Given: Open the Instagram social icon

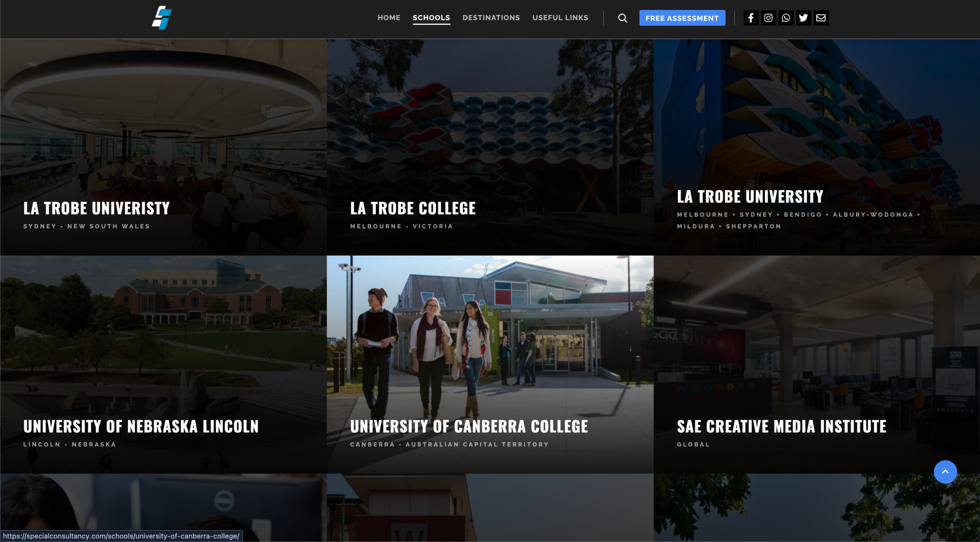Looking at the screenshot, I should pyautogui.click(x=768, y=18).
